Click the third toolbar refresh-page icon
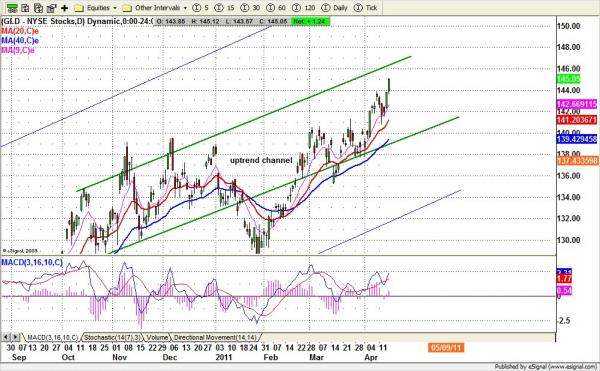 [x=38, y=8]
